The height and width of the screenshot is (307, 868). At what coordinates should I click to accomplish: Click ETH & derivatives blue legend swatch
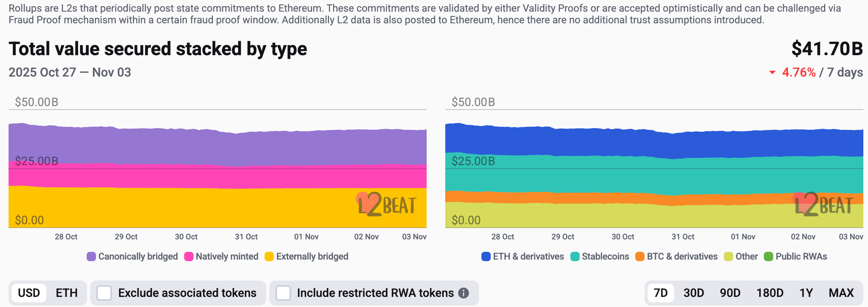point(486,256)
